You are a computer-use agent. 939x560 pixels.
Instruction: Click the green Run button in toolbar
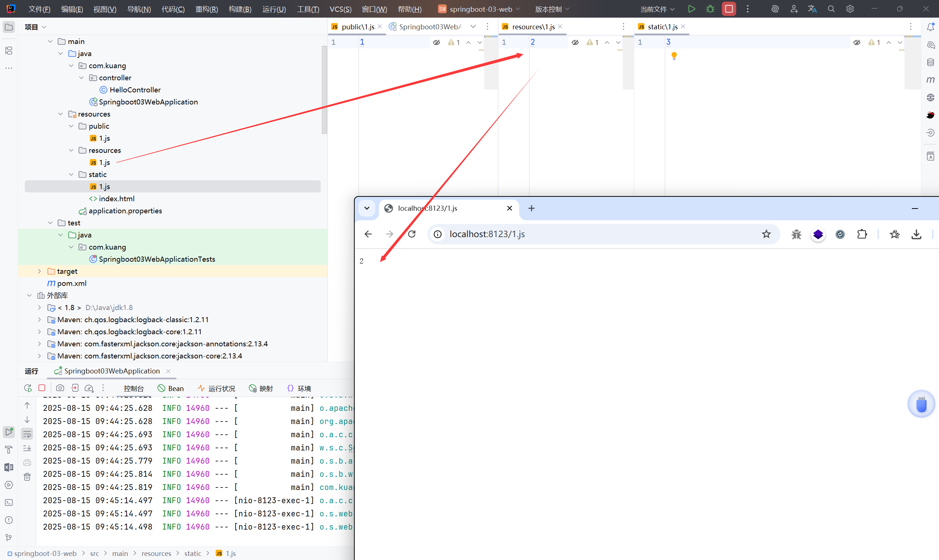691,9
